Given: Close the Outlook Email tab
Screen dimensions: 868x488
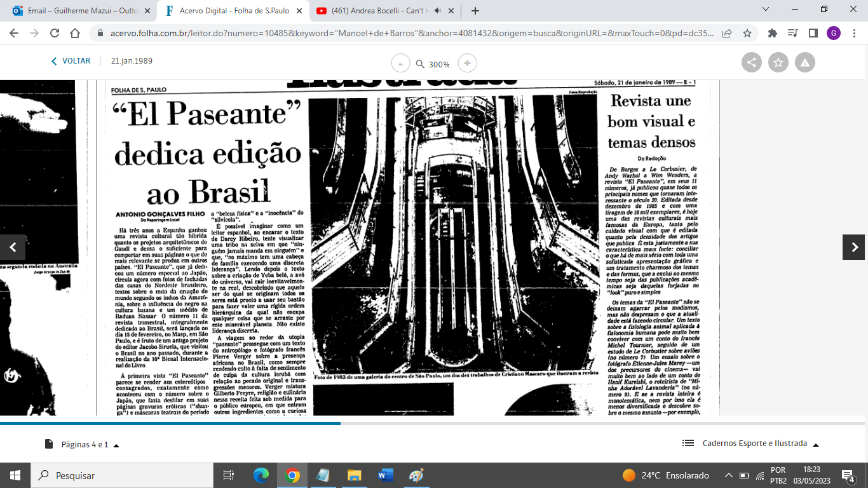Looking at the screenshot, I should pos(147,11).
